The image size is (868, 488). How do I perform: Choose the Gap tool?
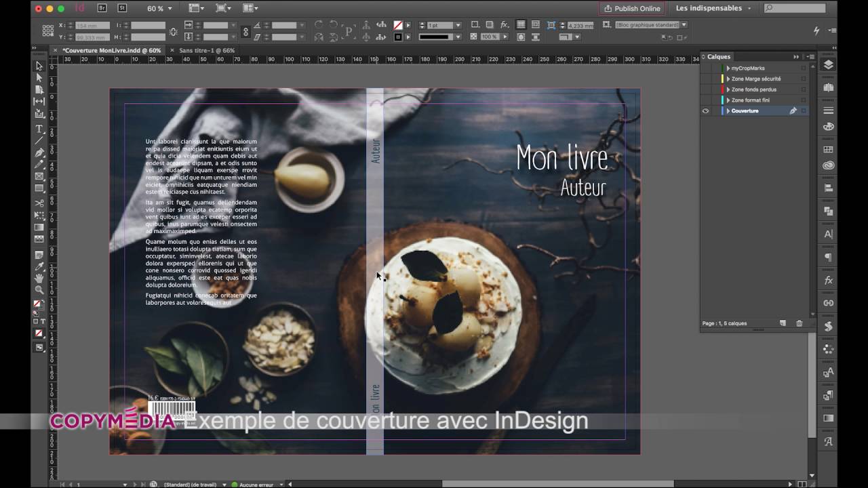pyautogui.click(x=39, y=102)
